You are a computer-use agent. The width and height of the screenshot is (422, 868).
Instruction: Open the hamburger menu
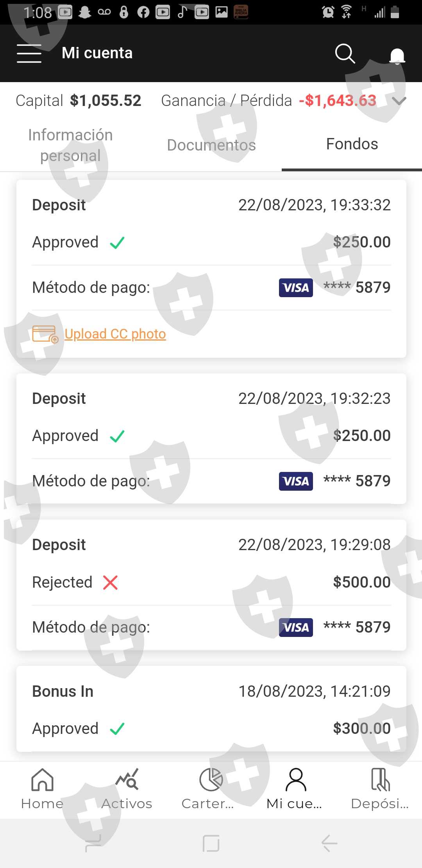29,53
